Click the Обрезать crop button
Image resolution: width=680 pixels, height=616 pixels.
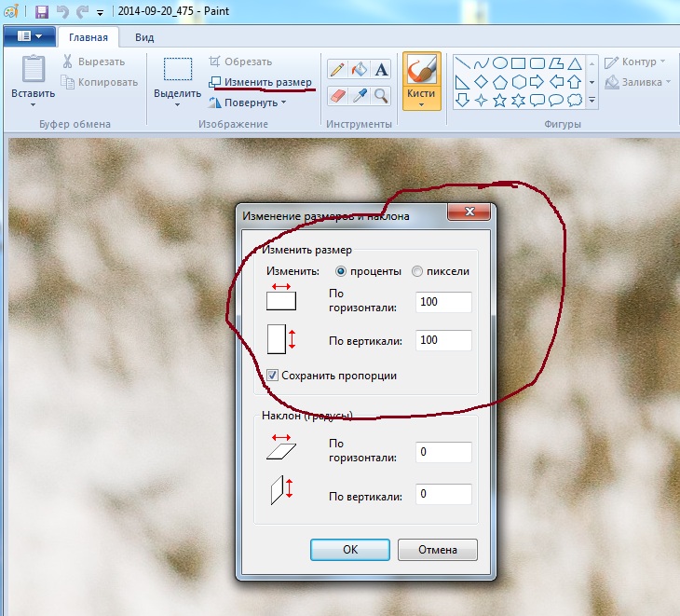pos(240,62)
